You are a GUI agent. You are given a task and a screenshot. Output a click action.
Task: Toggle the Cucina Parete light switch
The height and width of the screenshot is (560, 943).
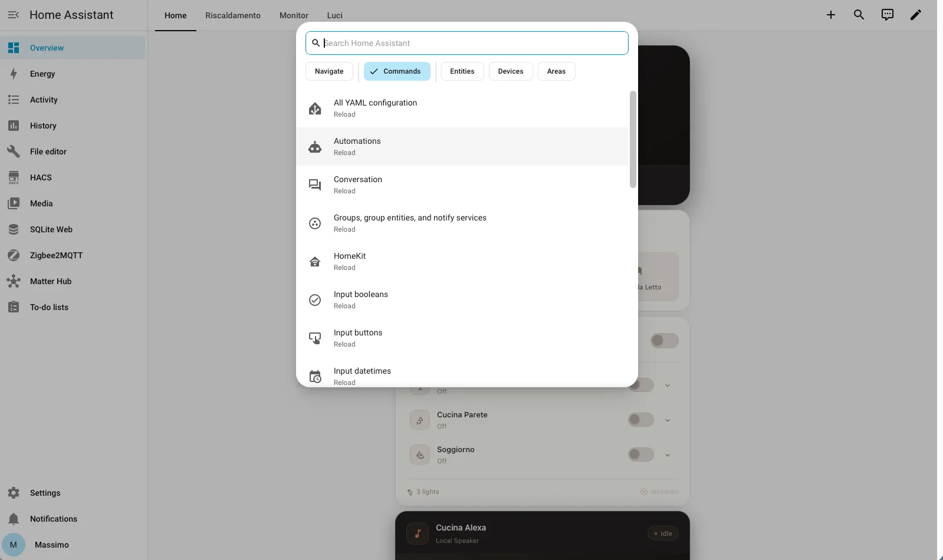640,420
